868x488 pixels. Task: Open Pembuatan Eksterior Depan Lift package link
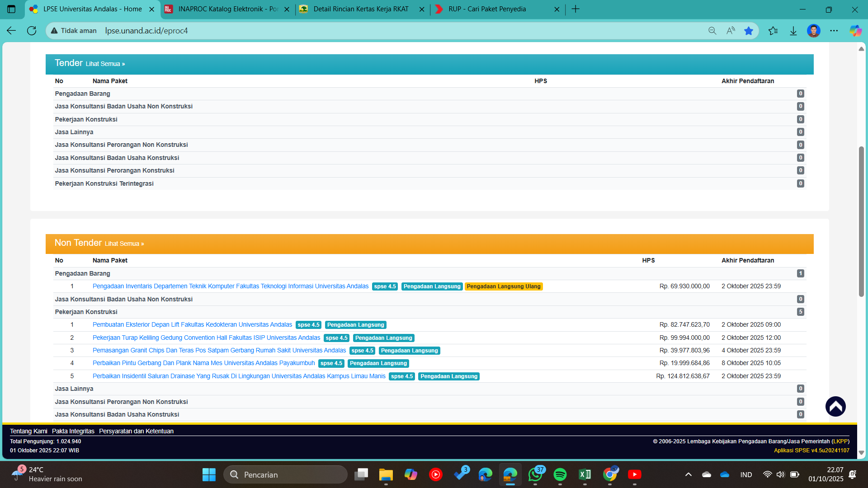pyautogui.click(x=192, y=324)
